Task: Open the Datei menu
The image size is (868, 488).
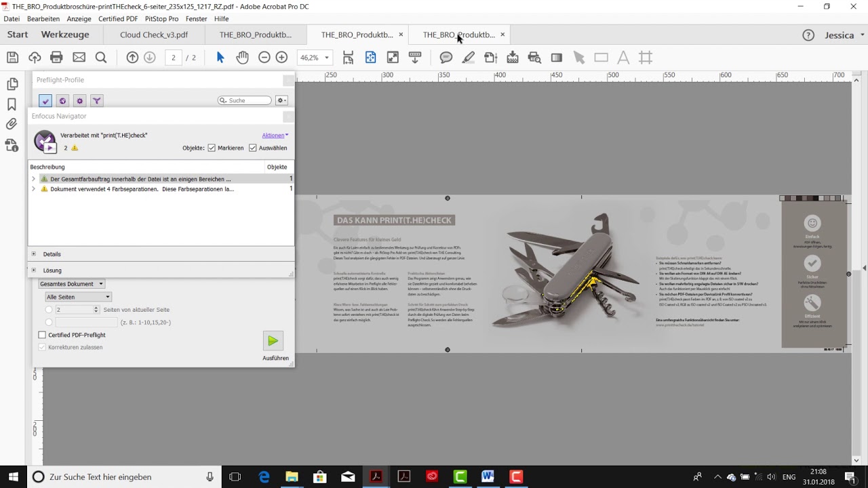Action: pyautogui.click(x=12, y=18)
